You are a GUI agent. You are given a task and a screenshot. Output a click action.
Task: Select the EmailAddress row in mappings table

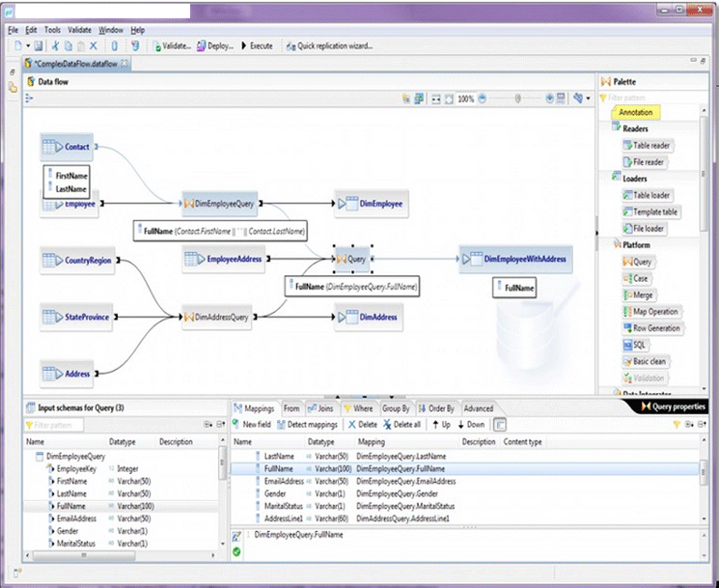465,481
